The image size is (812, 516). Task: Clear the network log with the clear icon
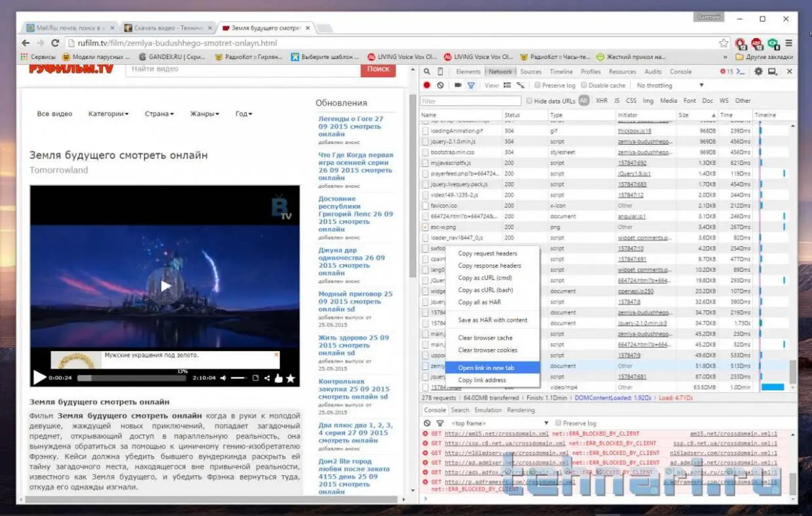pos(440,86)
